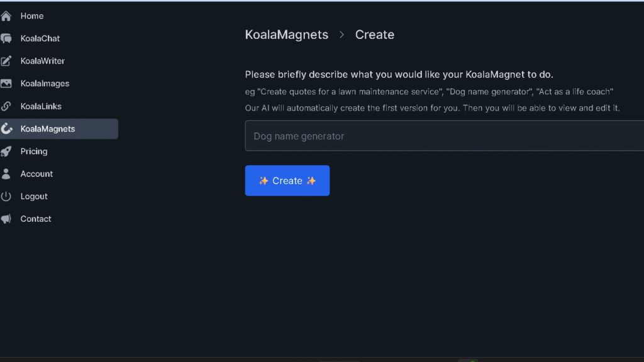Click the KoalaMagnets magnet icon
This screenshot has height=362, width=644.
(x=6, y=128)
